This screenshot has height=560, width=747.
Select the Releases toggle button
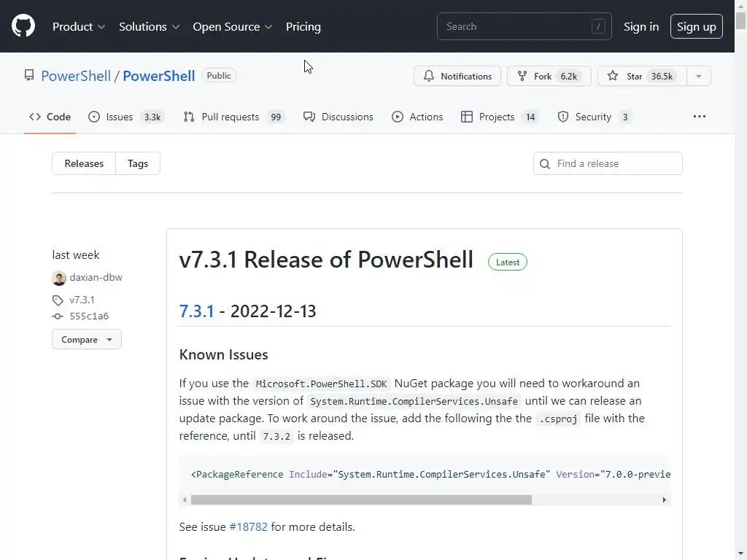[x=84, y=163]
